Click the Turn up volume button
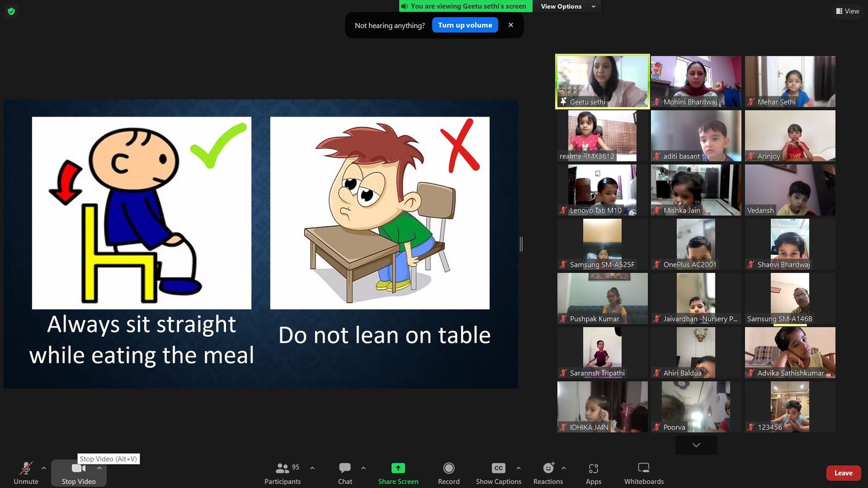Viewport: 868px width, 488px height. click(465, 25)
